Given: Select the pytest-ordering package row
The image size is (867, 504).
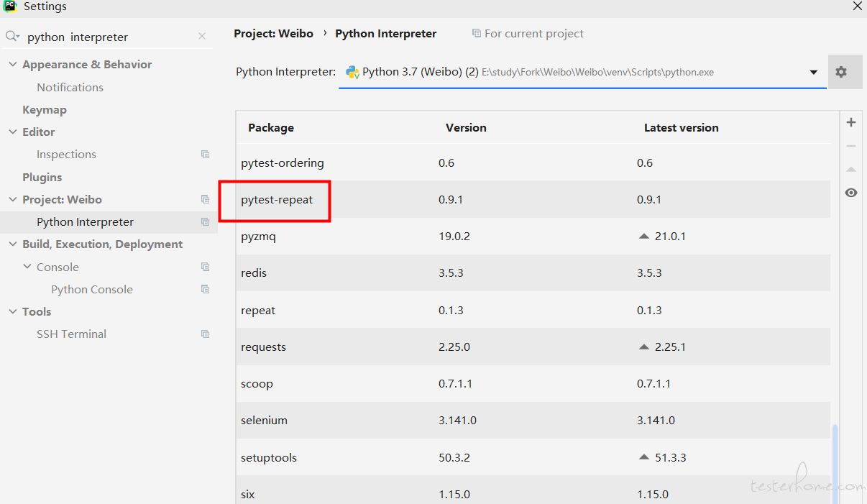Looking at the screenshot, I should click(533, 162).
